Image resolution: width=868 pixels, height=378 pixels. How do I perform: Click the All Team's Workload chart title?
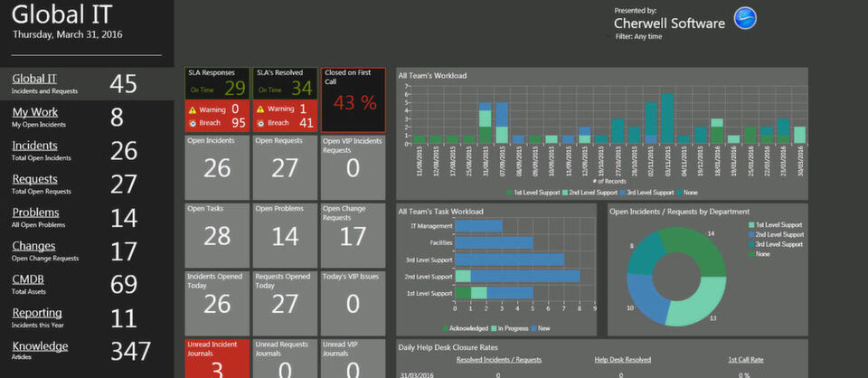point(432,75)
